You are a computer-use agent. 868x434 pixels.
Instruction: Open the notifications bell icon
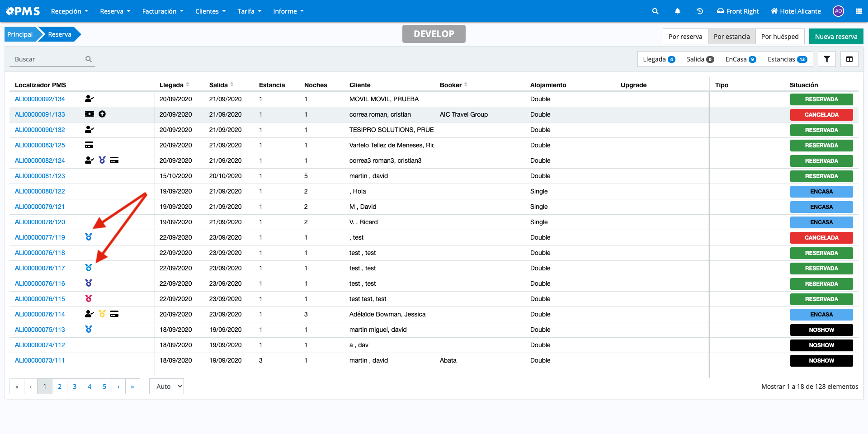677,11
